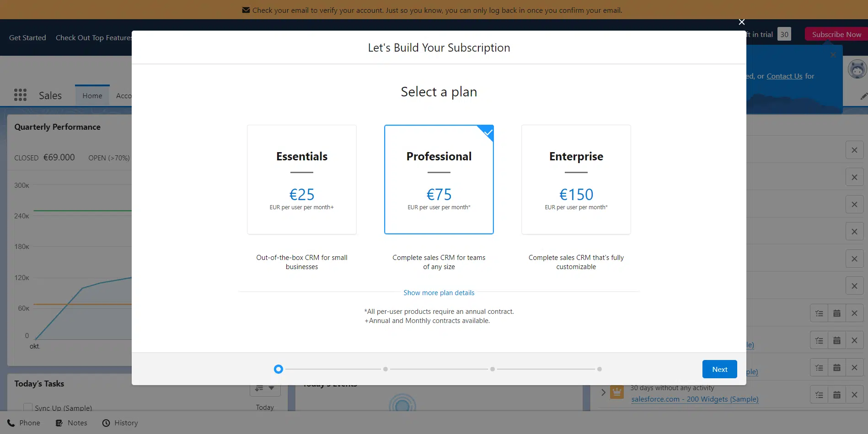This screenshot has width=868, height=434.
Task: Check the Sync Up (Sample) task checkbox
Action: coord(28,407)
